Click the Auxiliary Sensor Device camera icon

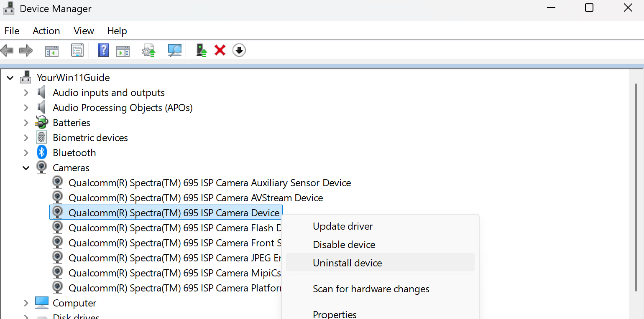coord(57,182)
